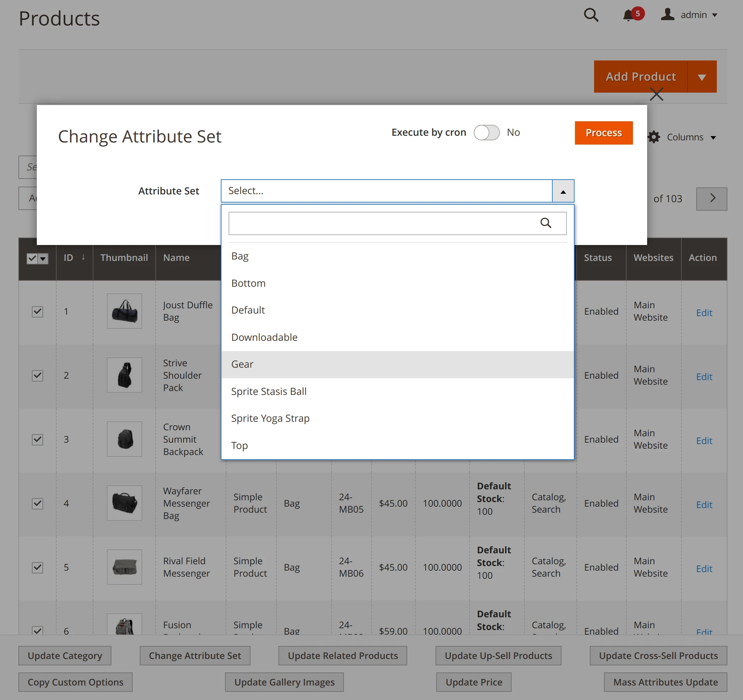
Task: Toggle Execute by cron to Yes
Action: click(486, 133)
